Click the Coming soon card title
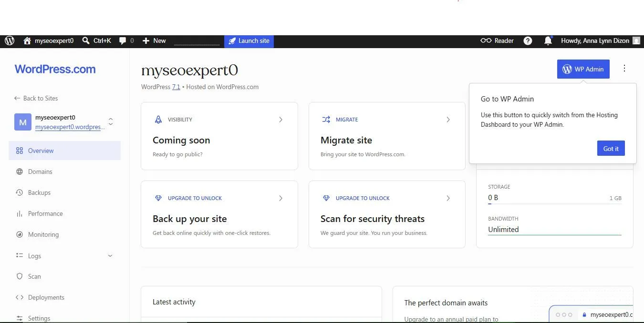The width and height of the screenshot is (644, 323). (181, 140)
